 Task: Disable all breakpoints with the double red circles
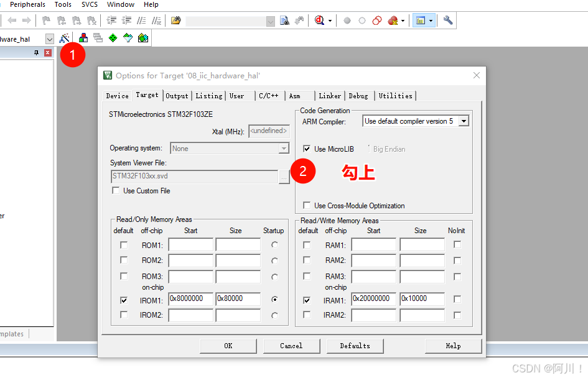coord(377,21)
